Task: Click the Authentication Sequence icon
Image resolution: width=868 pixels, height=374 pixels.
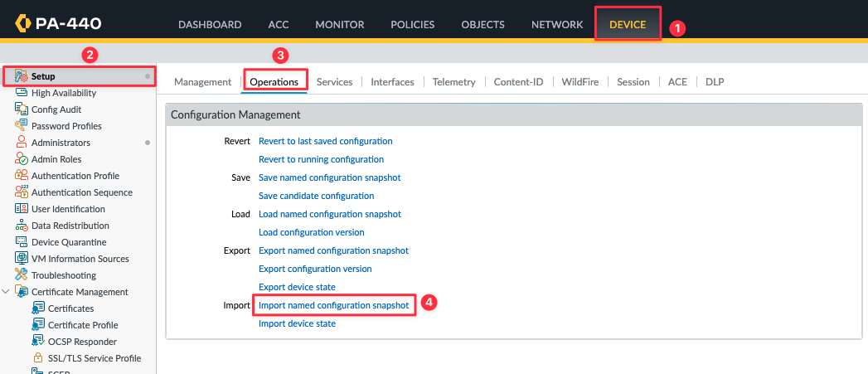Action: (x=21, y=192)
